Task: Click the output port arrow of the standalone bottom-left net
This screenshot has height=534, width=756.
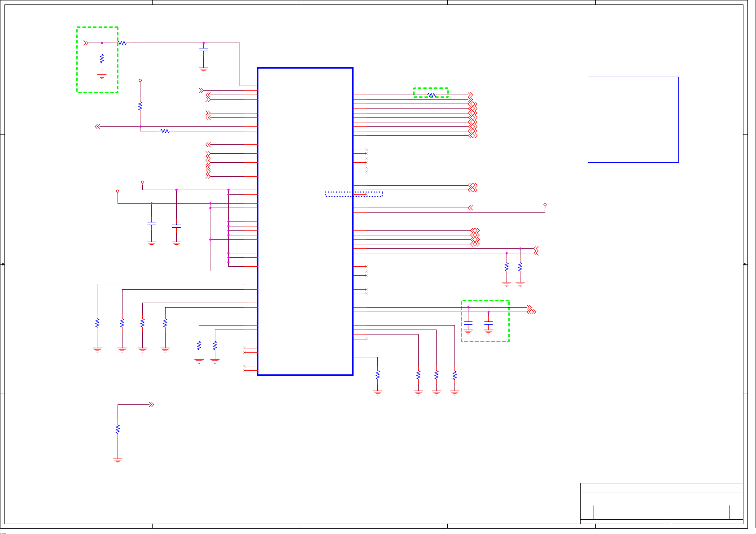Action: pyautogui.click(x=151, y=405)
